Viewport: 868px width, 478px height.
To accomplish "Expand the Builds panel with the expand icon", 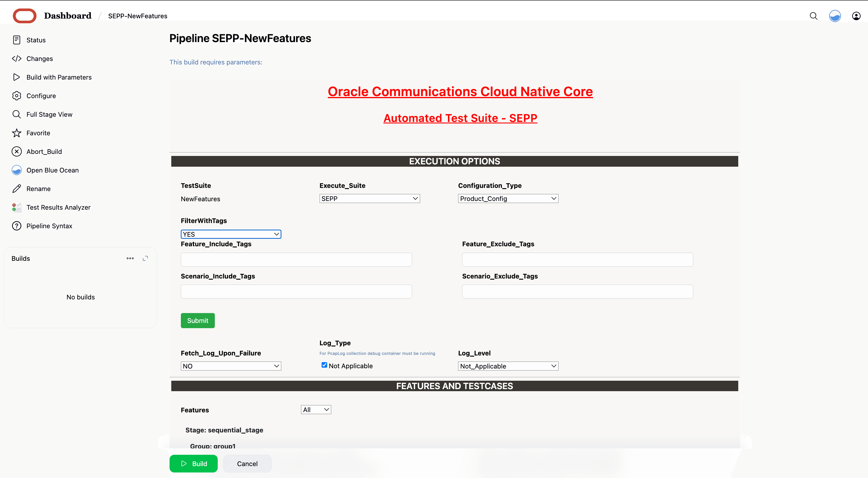I will (145, 258).
